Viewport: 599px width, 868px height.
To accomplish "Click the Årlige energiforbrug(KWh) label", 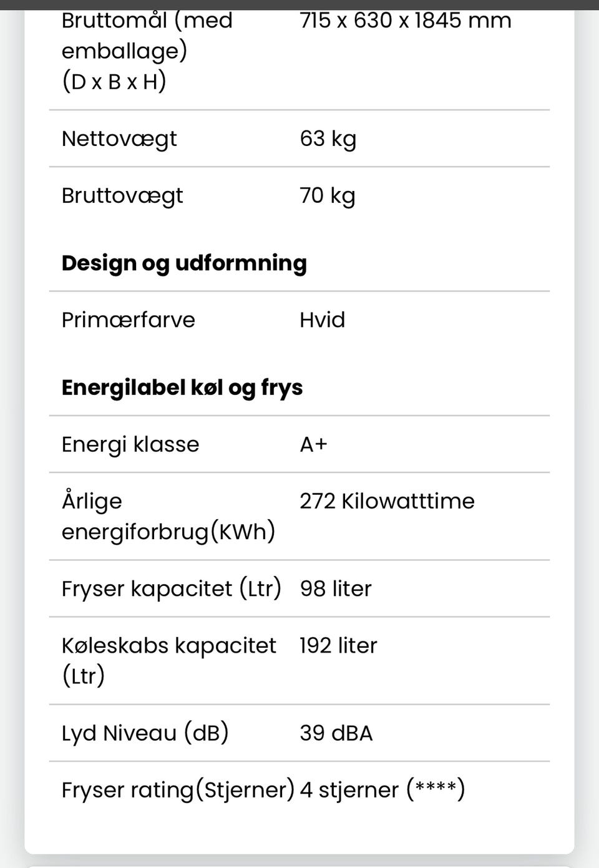I will [168, 516].
